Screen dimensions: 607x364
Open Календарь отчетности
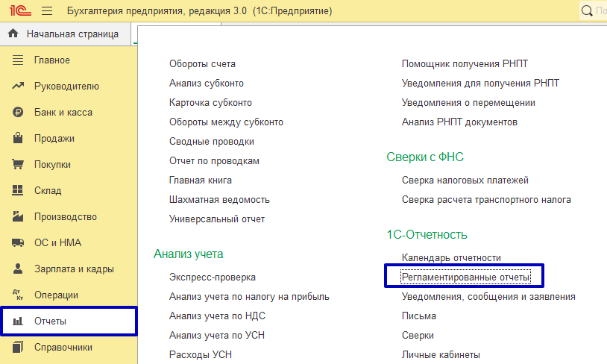pos(451,258)
